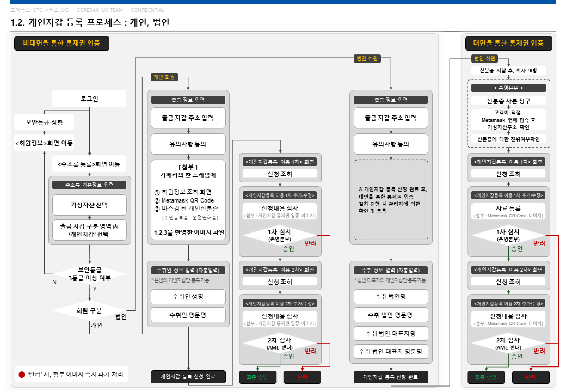Select the '비대면을 통한 통제권 입증' section header
The height and width of the screenshot is (392, 566).
[62, 43]
